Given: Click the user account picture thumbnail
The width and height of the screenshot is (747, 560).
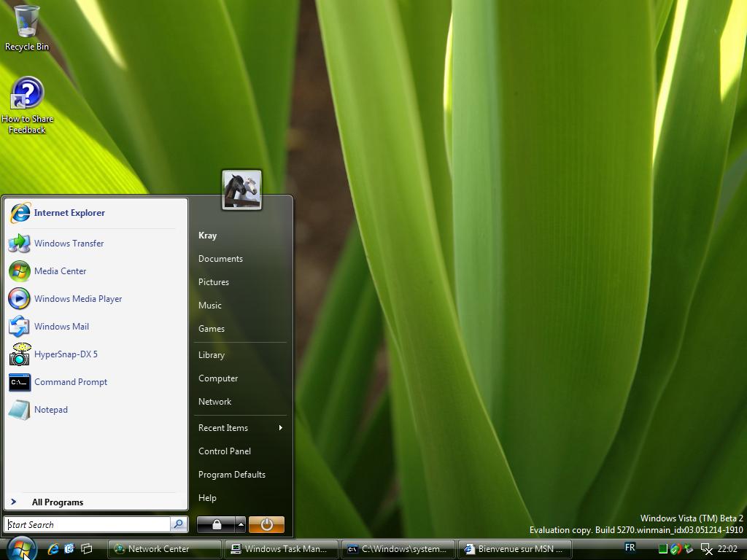Looking at the screenshot, I should (241, 190).
